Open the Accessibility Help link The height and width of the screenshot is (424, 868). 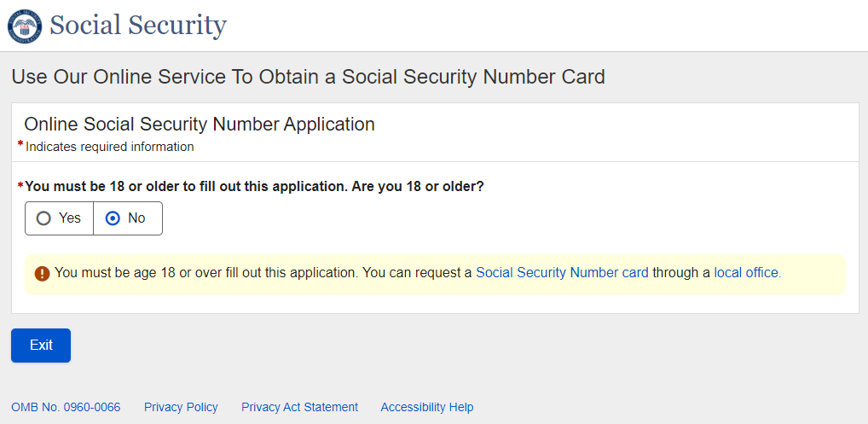pyautogui.click(x=426, y=407)
